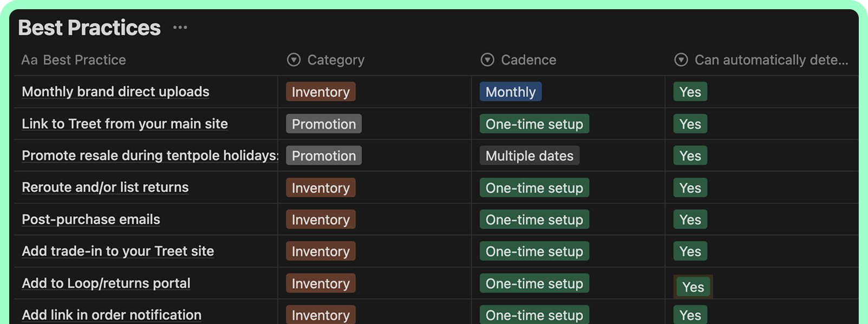This screenshot has width=868, height=324.
Task: Open Promote resale during tentpole holidays row
Action: pos(149,155)
